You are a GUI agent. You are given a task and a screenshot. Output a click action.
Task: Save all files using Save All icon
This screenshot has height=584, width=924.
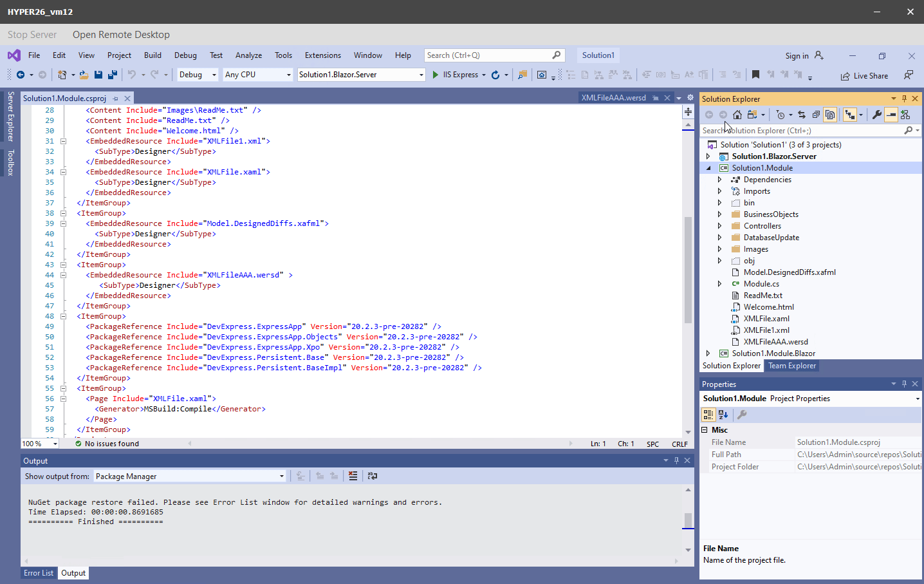coord(112,75)
